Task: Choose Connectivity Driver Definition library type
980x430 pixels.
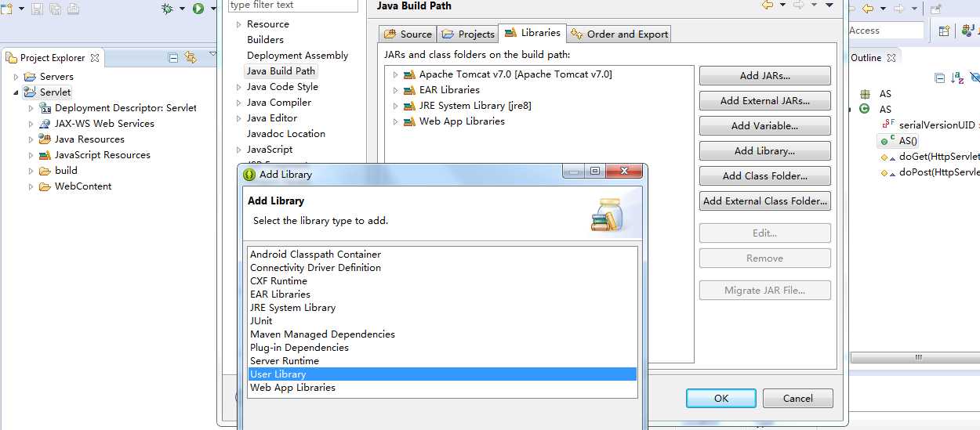Action: (442, 268)
